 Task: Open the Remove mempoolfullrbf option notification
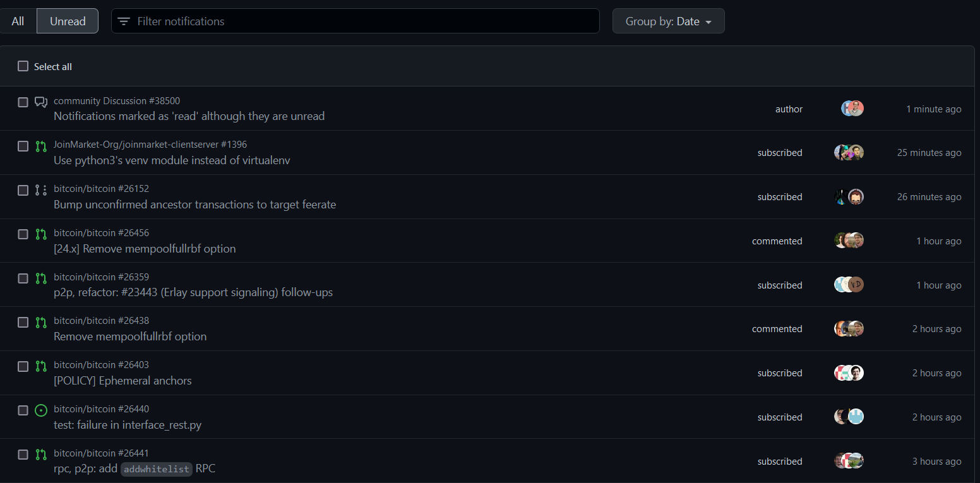pos(130,336)
